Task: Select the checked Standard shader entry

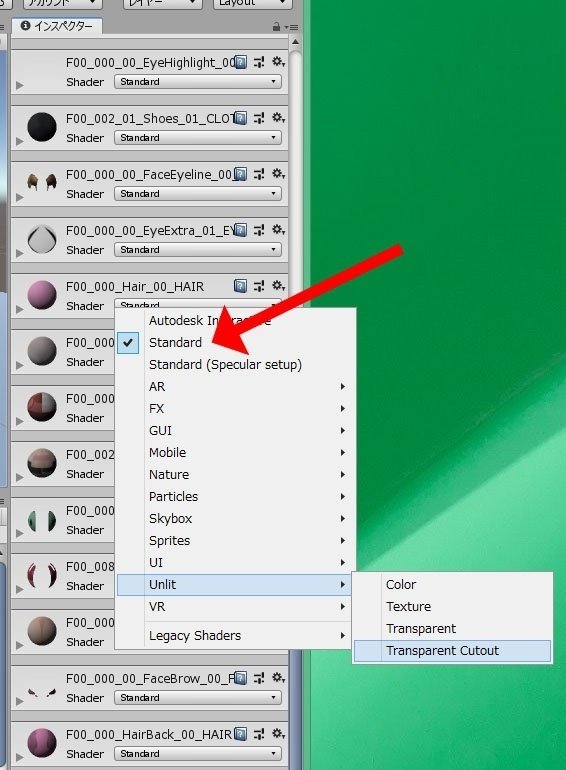Action: tap(234, 343)
